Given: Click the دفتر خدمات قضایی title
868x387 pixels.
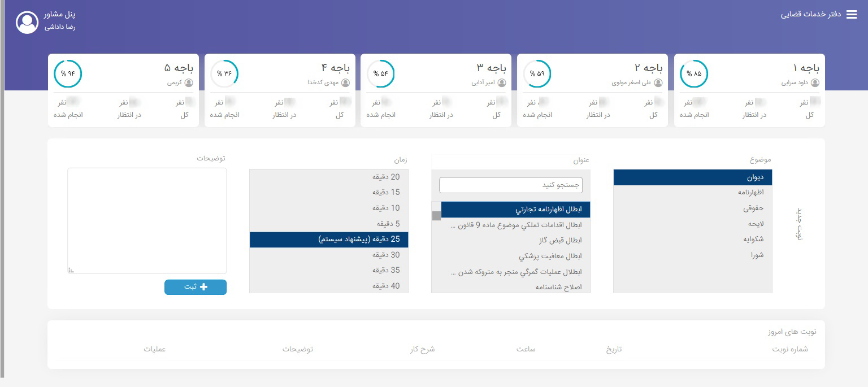Looking at the screenshot, I should pos(811,15).
